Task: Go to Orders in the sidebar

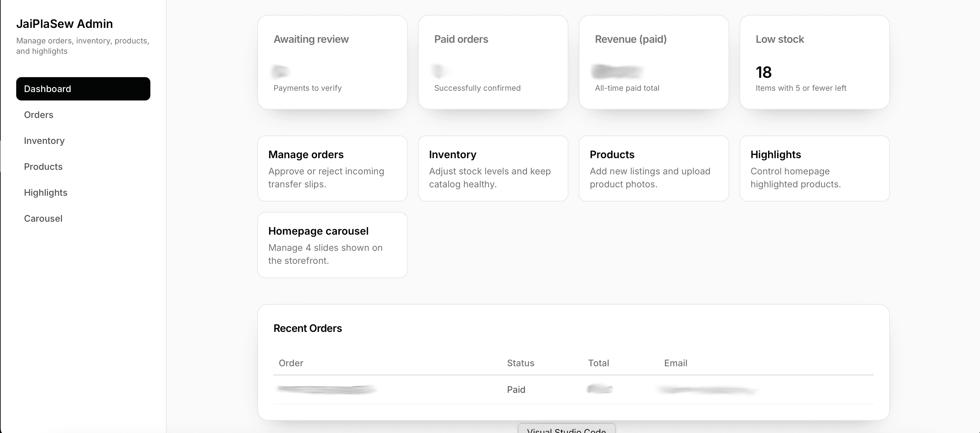Action: click(83, 114)
